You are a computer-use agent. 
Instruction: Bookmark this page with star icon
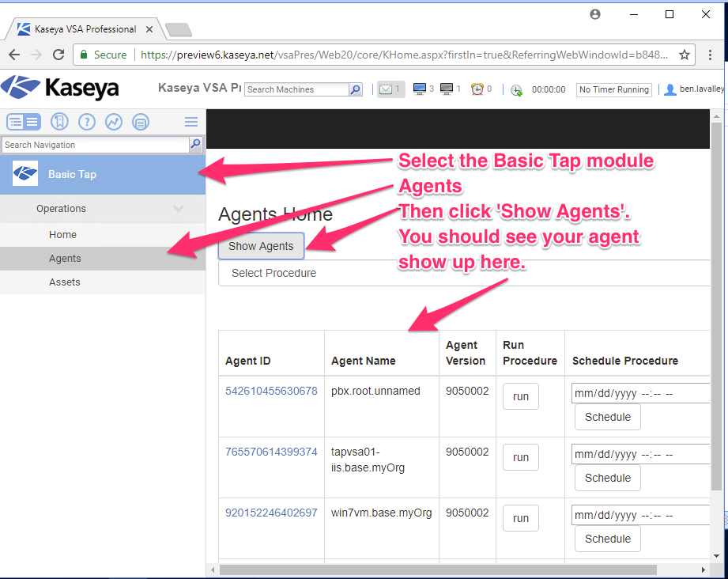(685, 55)
